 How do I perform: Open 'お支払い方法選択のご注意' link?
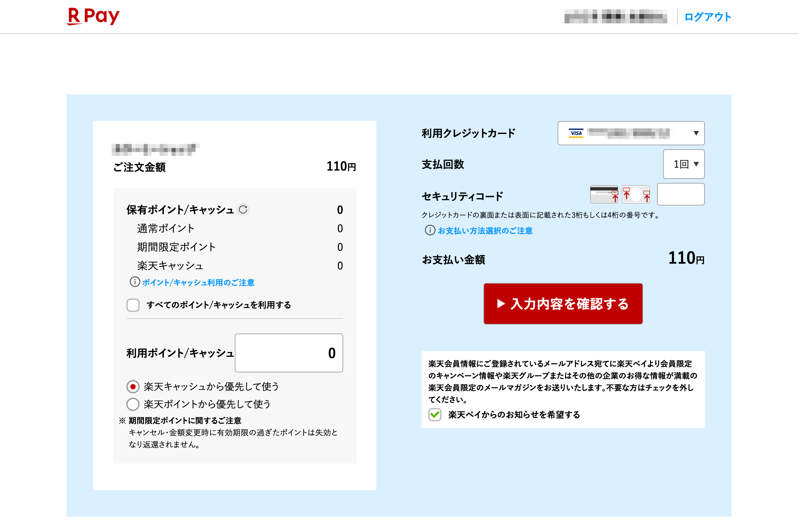click(485, 231)
